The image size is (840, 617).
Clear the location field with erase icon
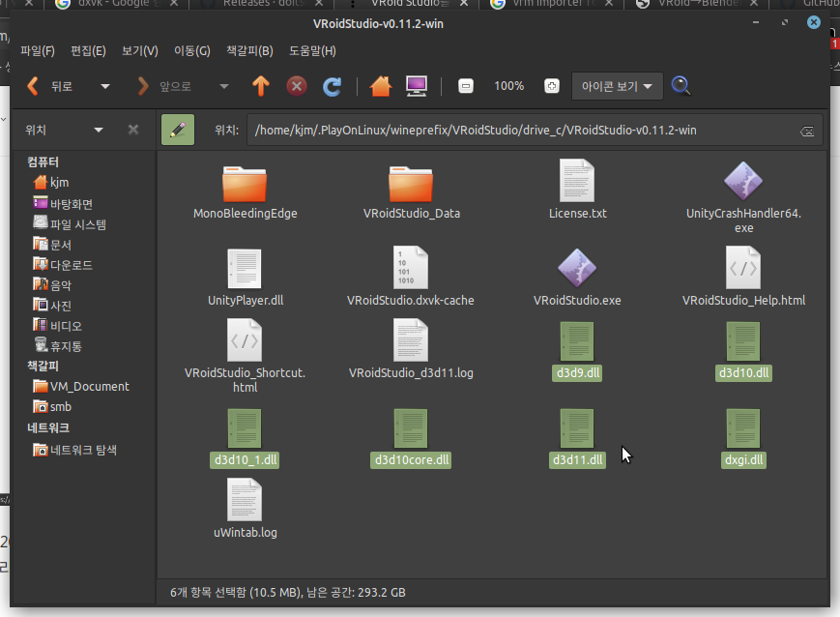807,131
